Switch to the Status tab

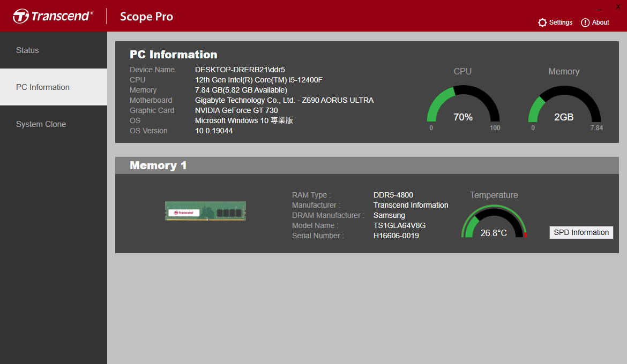point(54,50)
